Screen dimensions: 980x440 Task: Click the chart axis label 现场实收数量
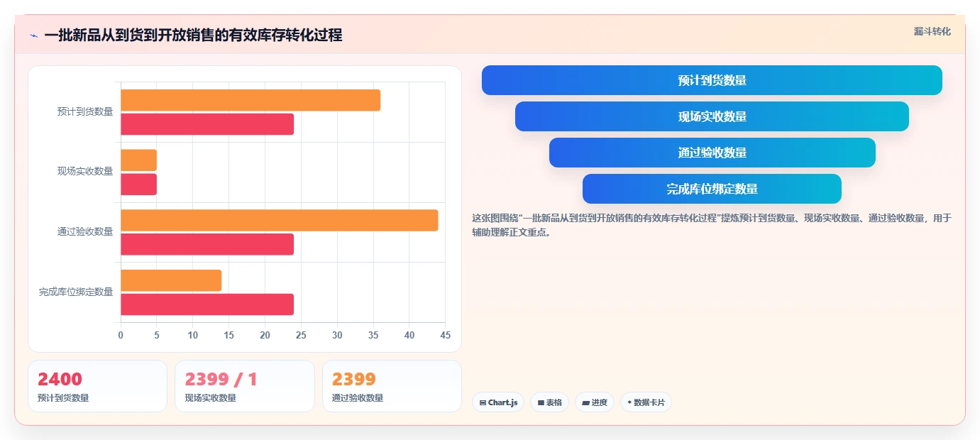(x=85, y=171)
